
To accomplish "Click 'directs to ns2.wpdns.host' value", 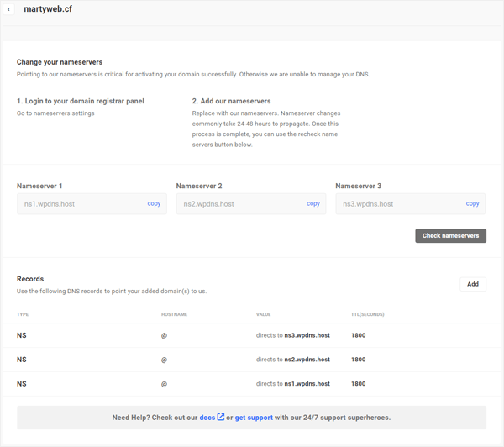I will click(x=293, y=360).
